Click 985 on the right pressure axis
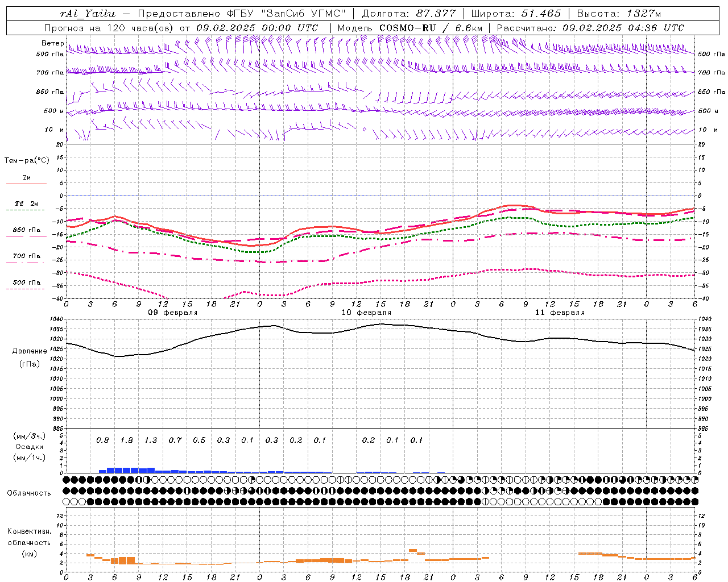 click(704, 429)
